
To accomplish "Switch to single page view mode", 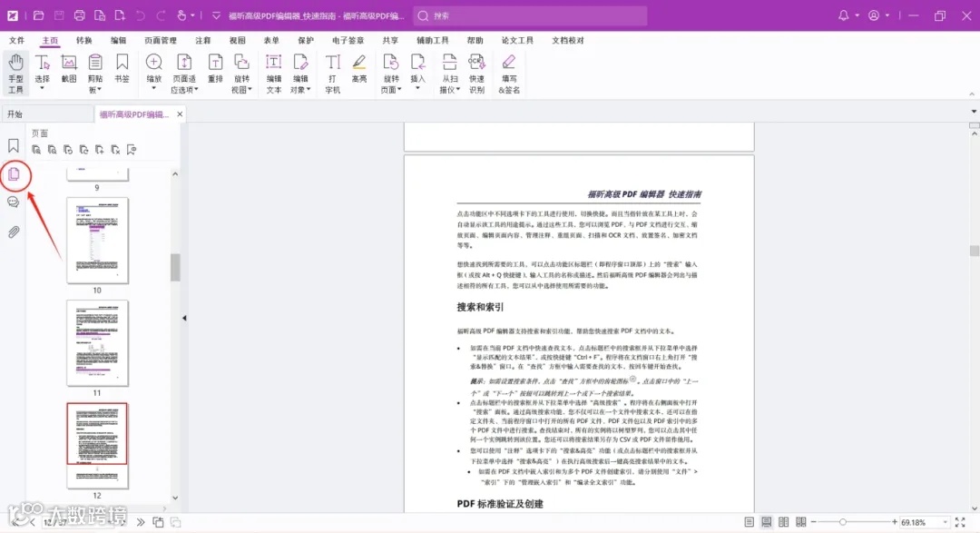I will (x=749, y=522).
